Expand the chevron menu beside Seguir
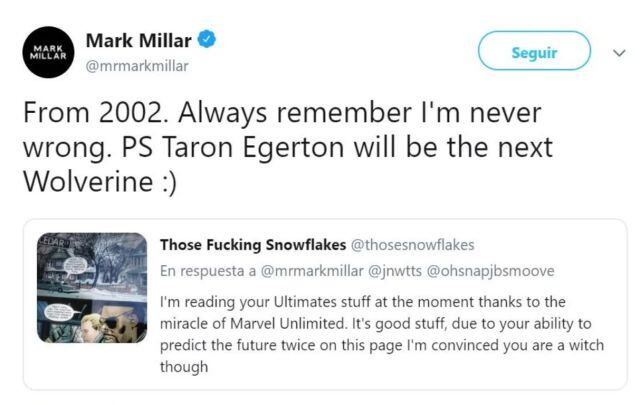 617,53
